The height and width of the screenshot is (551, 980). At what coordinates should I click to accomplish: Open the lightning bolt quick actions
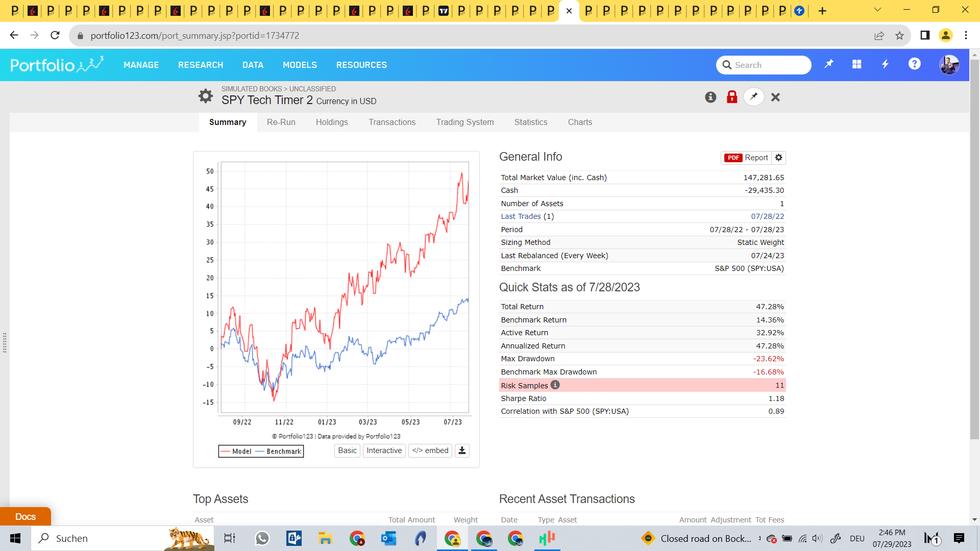[x=885, y=64]
